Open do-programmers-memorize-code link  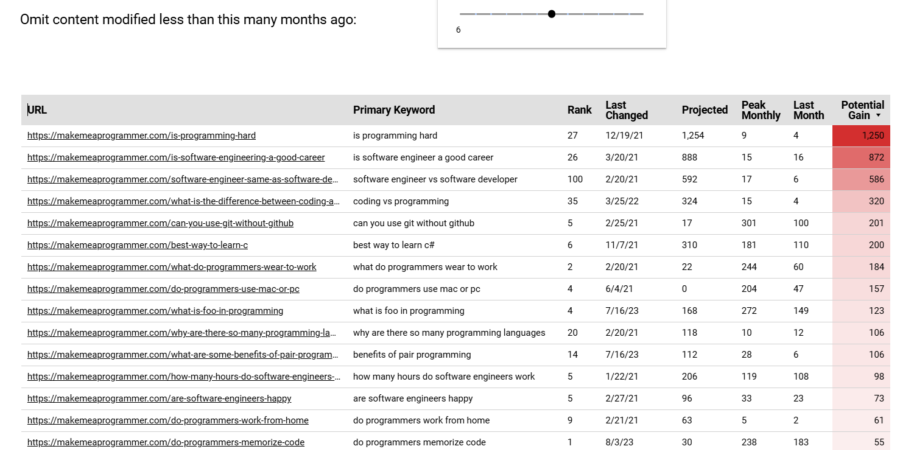pyautogui.click(x=166, y=442)
